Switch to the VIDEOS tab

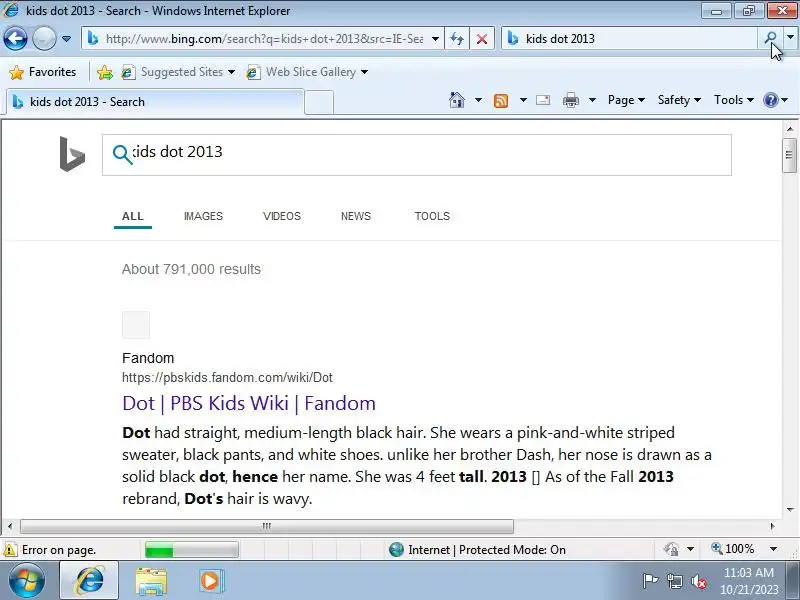pos(282,216)
